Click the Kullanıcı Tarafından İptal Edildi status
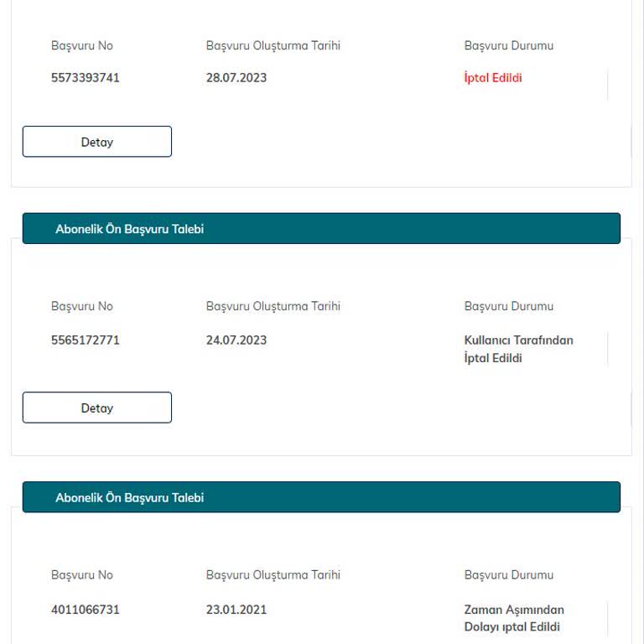 pos(518,349)
